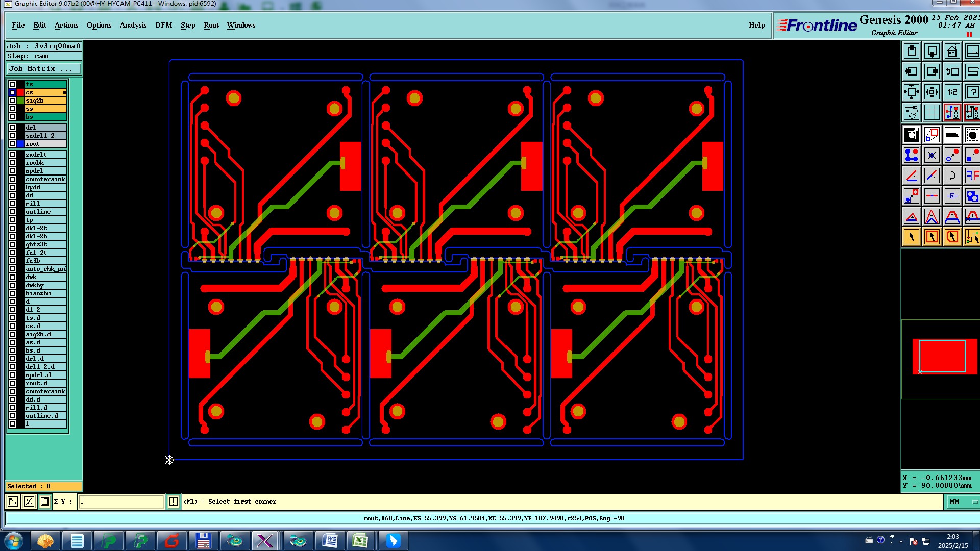Open the Rout menu
980x551 pixels.
click(211, 25)
